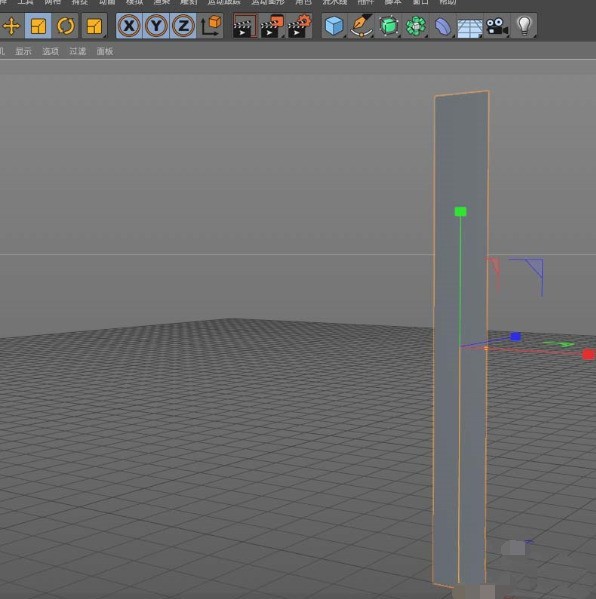Open the recently used tools icon

tap(94, 26)
